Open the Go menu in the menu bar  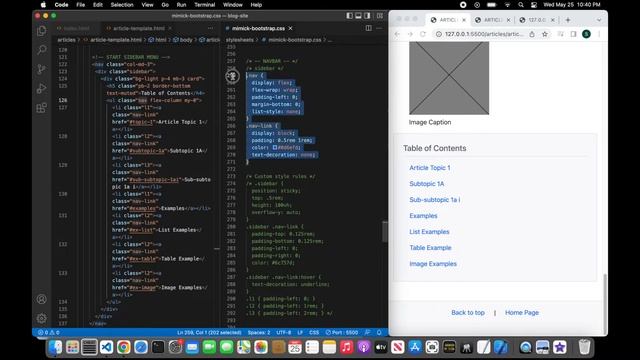click(x=165, y=5)
